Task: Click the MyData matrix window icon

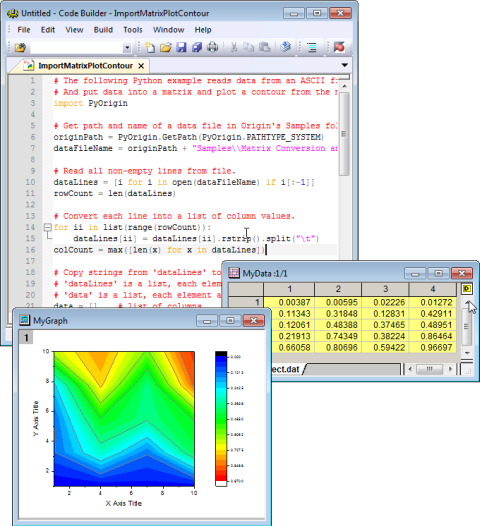Action: [x=234, y=273]
